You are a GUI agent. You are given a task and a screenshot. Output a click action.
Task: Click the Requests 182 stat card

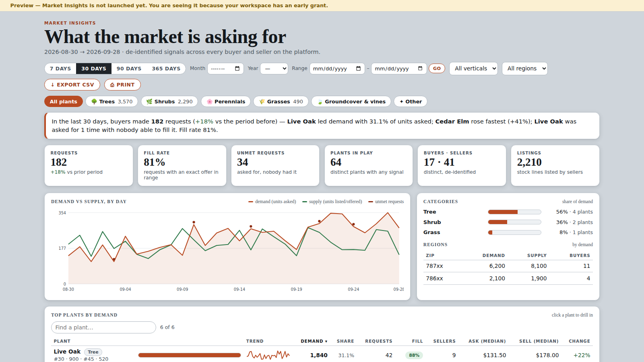pos(89,166)
